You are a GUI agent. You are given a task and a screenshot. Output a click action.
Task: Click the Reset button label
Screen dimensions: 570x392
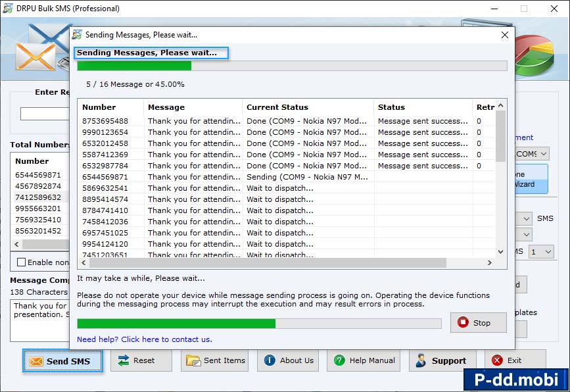click(x=144, y=360)
